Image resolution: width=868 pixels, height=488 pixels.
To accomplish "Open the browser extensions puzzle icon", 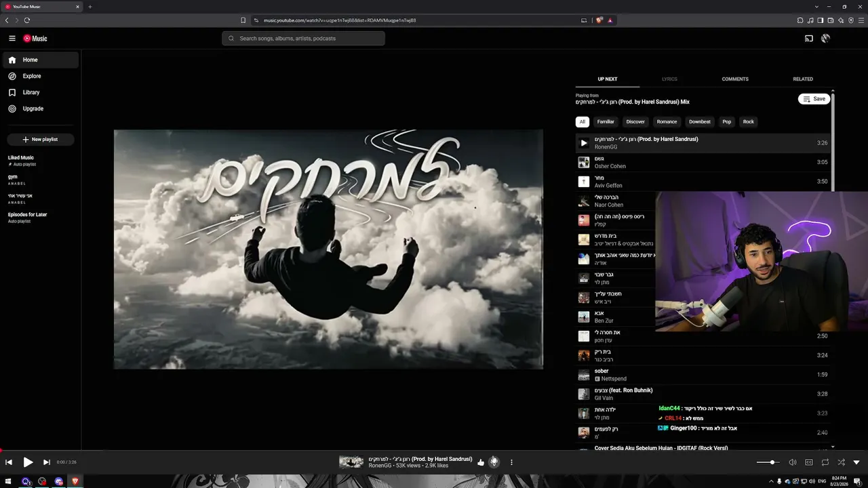I will pos(800,20).
